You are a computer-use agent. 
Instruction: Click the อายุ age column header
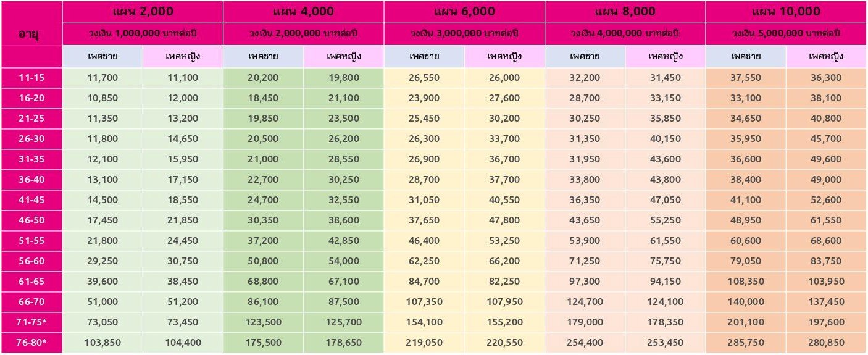coord(31,33)
